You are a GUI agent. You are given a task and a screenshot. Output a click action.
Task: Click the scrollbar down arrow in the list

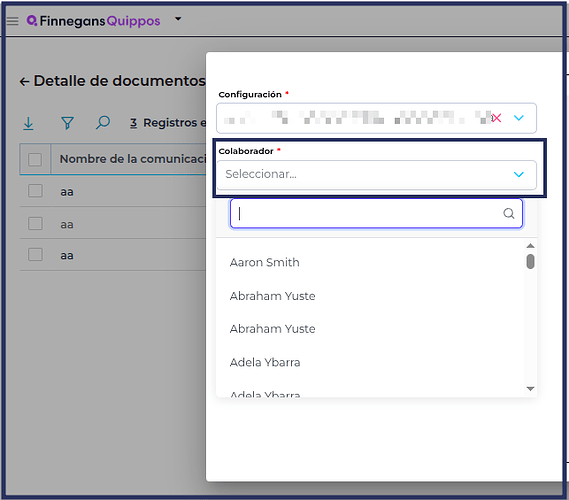pos(530,389)
